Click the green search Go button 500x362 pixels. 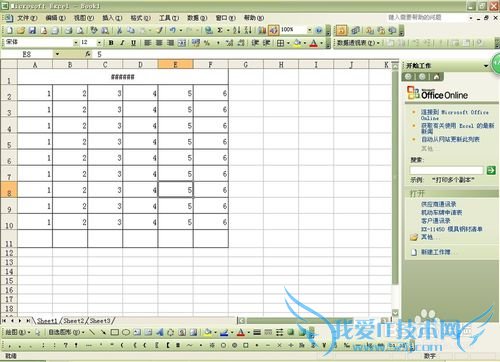(491, 170)
